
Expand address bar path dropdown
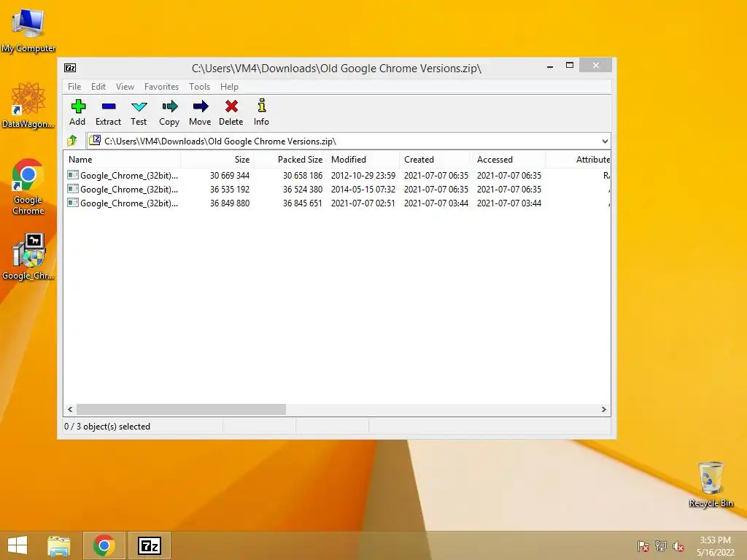tap(605, 141)
